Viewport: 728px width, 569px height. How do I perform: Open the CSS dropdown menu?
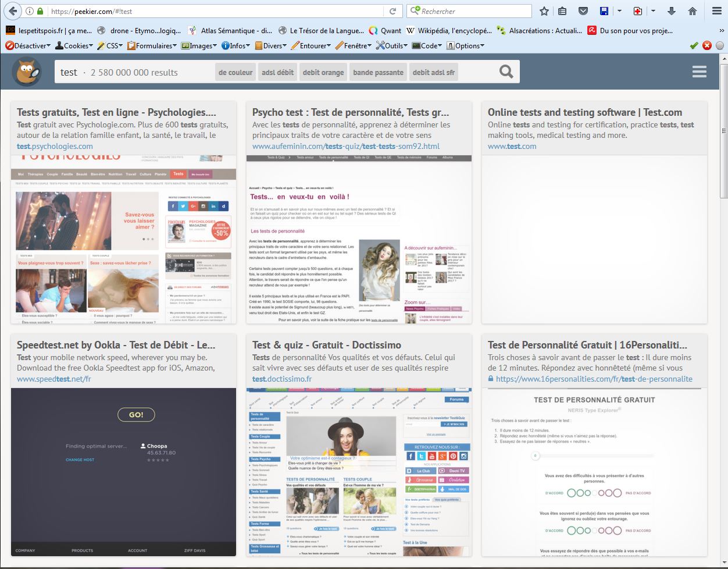click(110, 45)
